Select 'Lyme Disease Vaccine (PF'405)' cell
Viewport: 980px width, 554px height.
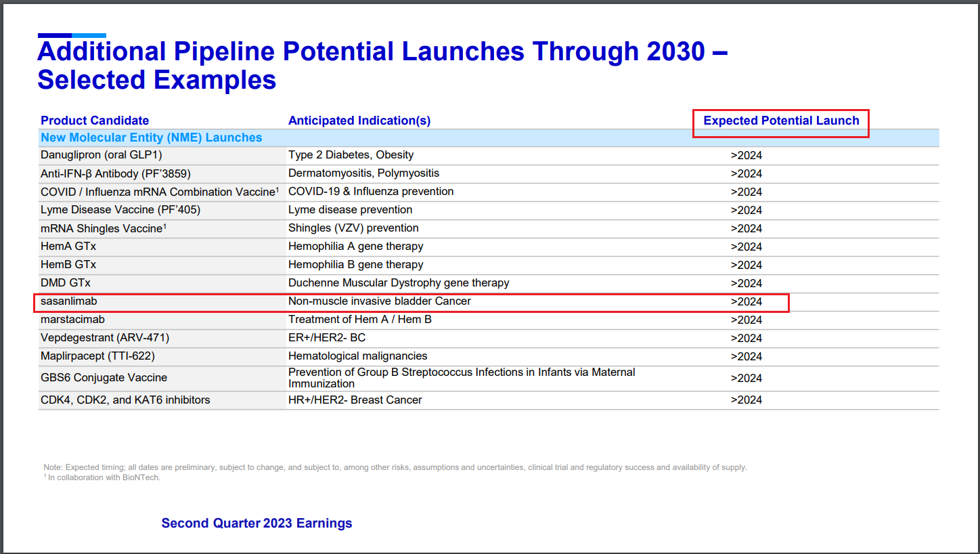120,210
